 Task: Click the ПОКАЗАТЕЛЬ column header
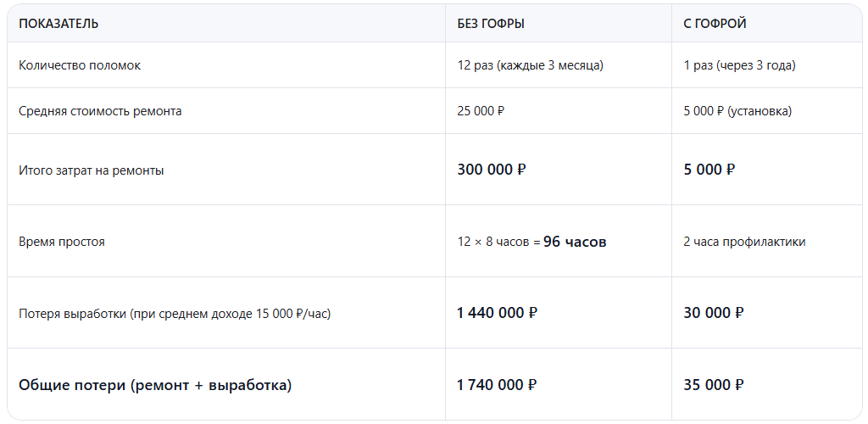click(58, 24)
